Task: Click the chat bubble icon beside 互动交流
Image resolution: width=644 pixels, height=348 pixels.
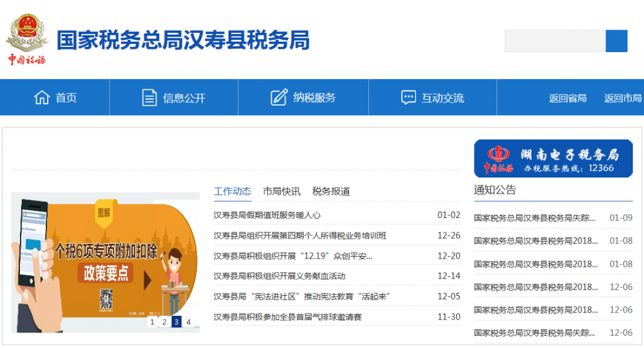Action: click(x=408, y=98)
